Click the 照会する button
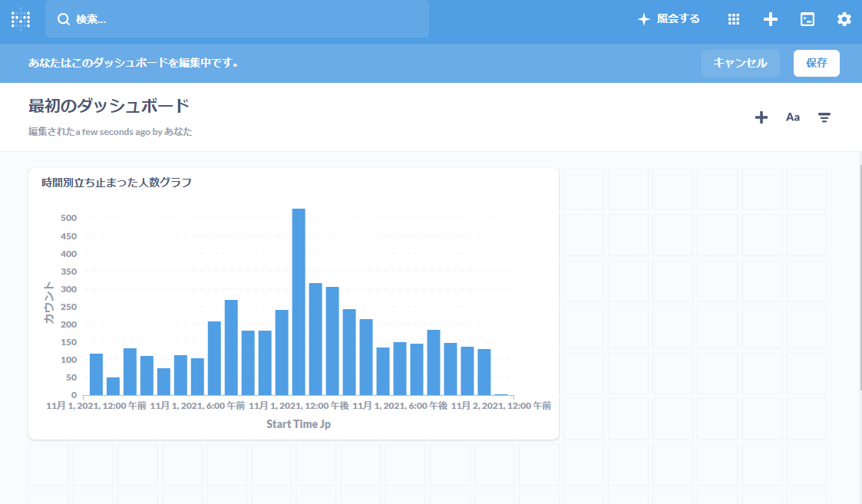 [x=669, y=19]
